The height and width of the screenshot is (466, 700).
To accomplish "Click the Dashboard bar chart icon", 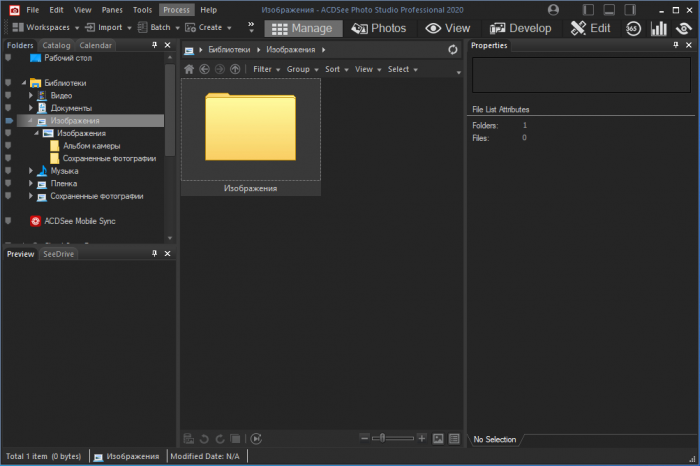I will (x=659, y=28).
